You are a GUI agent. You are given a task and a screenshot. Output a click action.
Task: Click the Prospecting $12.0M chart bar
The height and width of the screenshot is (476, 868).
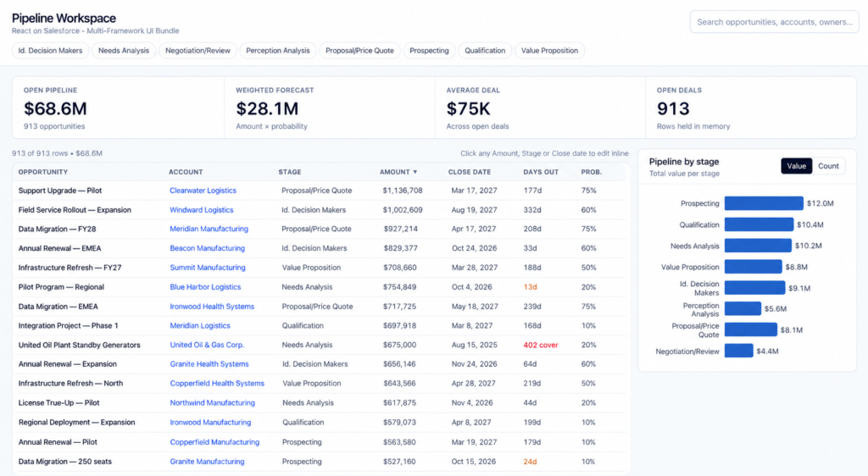click(764, 203)
